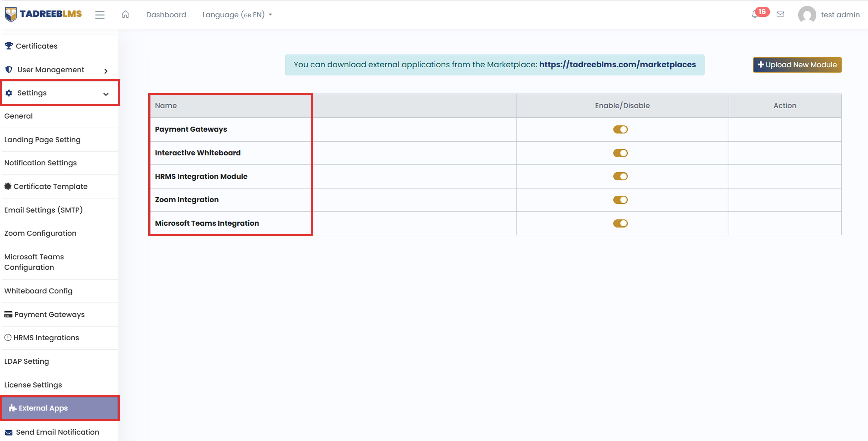Switch off the Zoom Integration toggle
Image resolution: width=868 pixels, height=441 pixels.
[620, 200]
